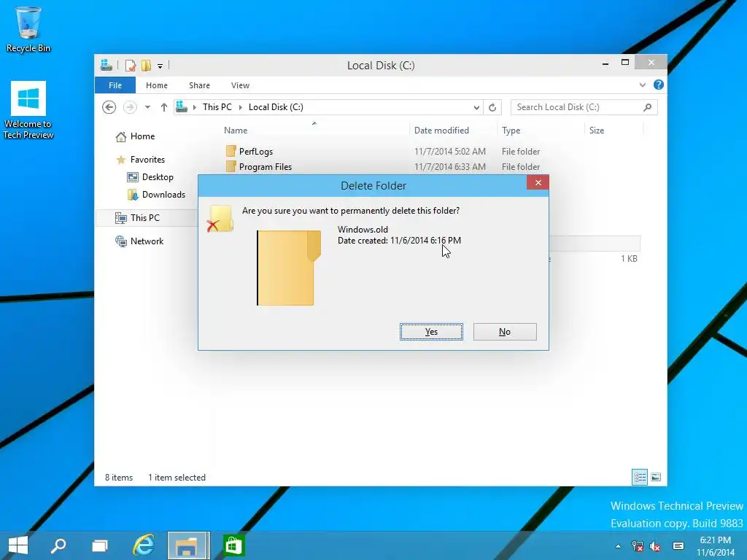The width and height of the screenshot is (747, 560).
Task: Click the Explorer window system icon in title bar
Action: pyautogui.click(x=107, y=65)
